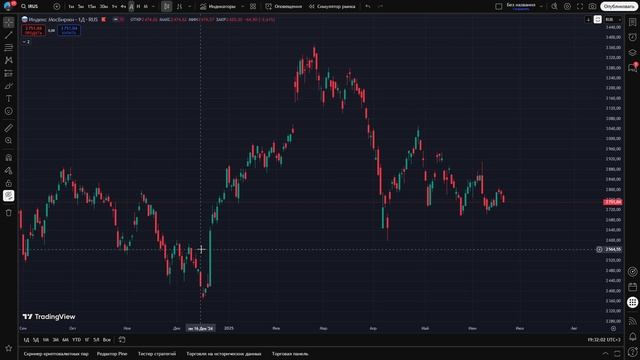Open the 19:32:02 UTC+3 timezone menu
The width and height of the screenshot is (640, 360).
(x=604, y=340)
